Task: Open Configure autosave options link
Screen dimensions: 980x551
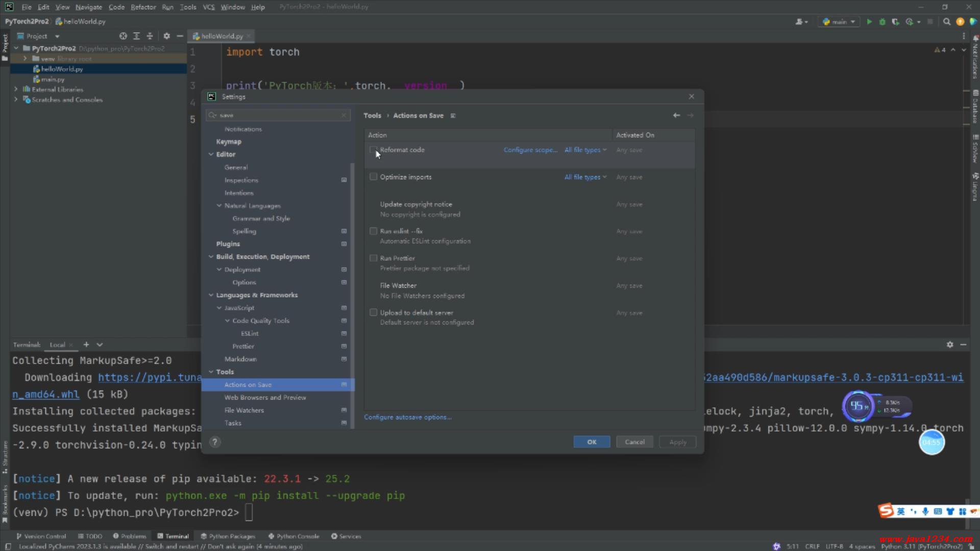Action: click(407, 417)
